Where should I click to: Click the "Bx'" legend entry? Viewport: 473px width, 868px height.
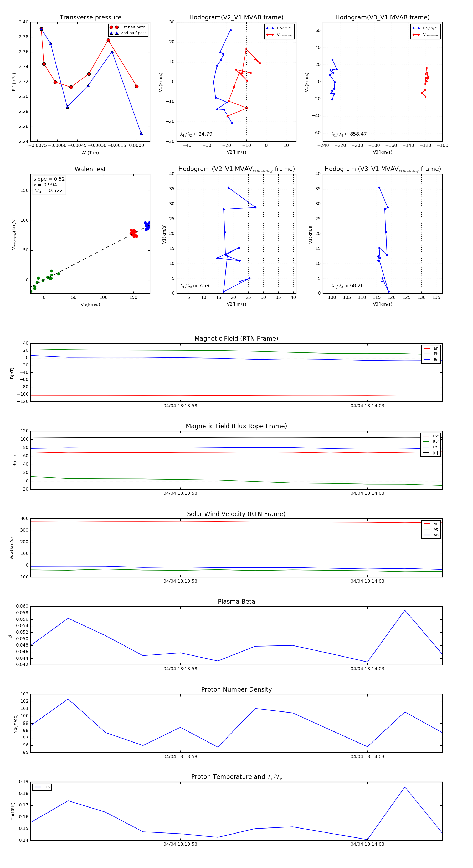pos(431,436)
